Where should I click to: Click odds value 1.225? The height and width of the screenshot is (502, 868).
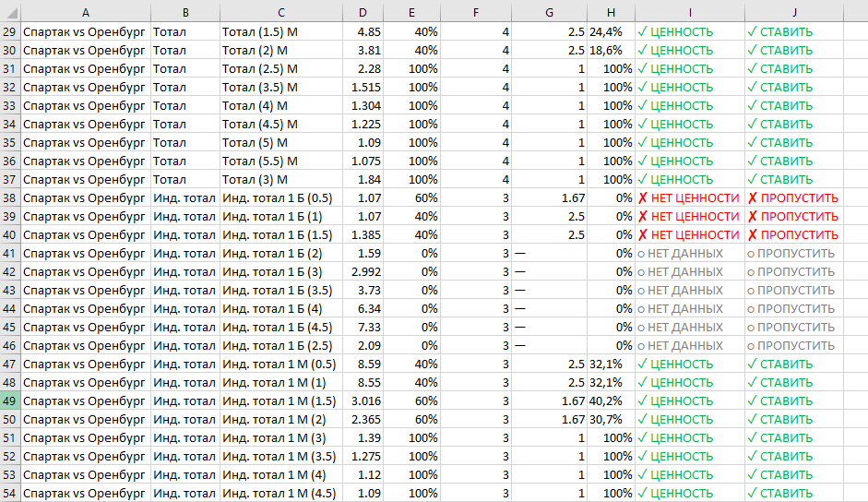tap(366, 124)
